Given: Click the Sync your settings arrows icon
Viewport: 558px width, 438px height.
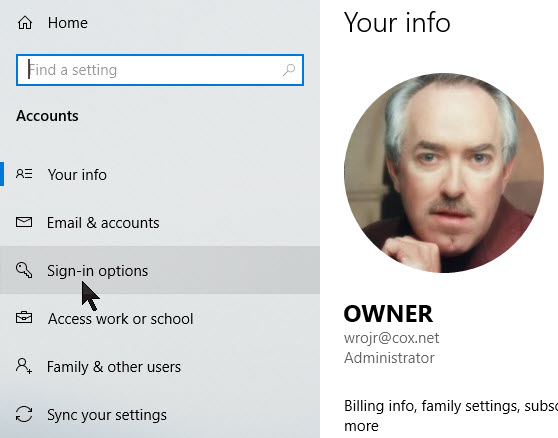Looking at the screenshot, I should [24, 415].
